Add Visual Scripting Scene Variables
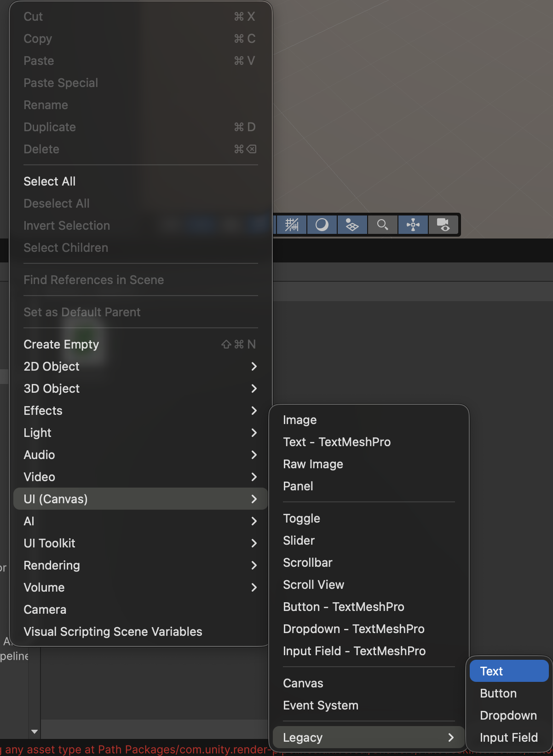Viewport: 553px width, 756px height. coord(140,632)
